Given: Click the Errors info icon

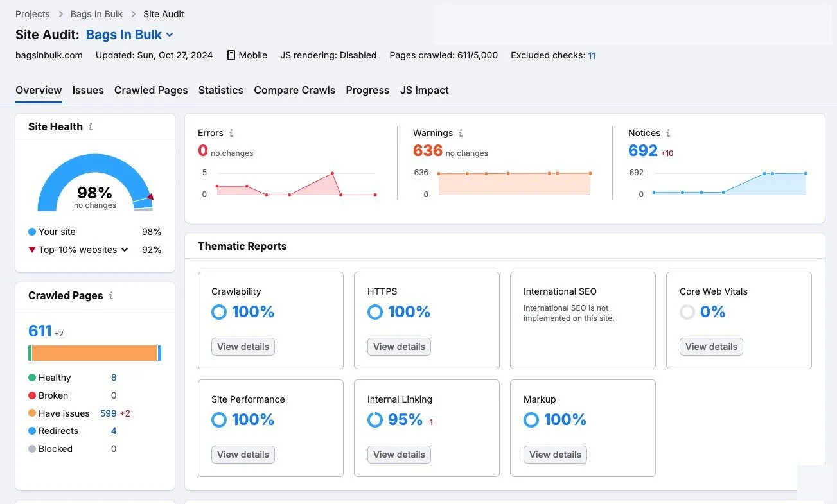Looking at the screenshot, I should pos(231,133).
